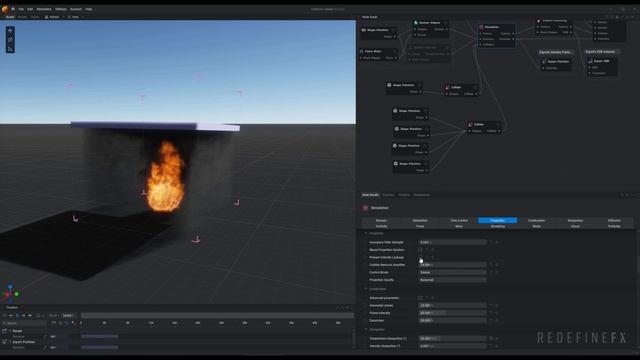Open the View dropdown in viewport bar
The width and height of the screenshot is (640, 360).
[x=76, y=17]
